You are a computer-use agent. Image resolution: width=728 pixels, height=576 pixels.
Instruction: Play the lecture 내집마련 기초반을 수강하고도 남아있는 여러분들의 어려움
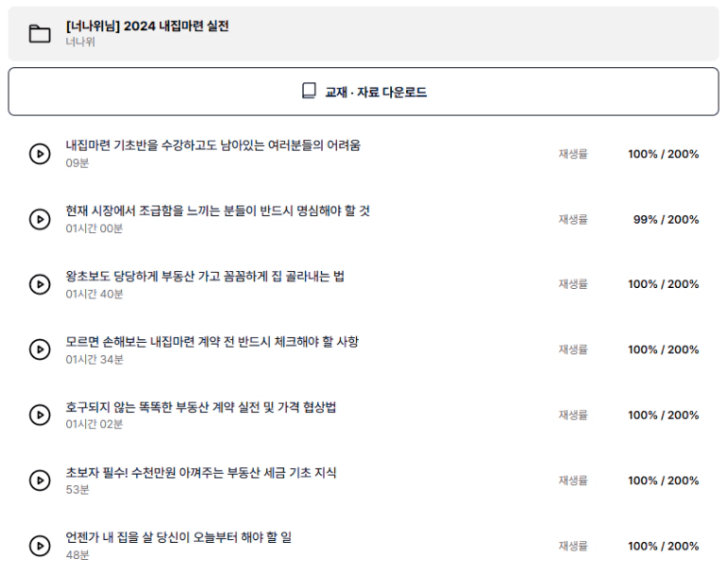(x=40, y=154)
